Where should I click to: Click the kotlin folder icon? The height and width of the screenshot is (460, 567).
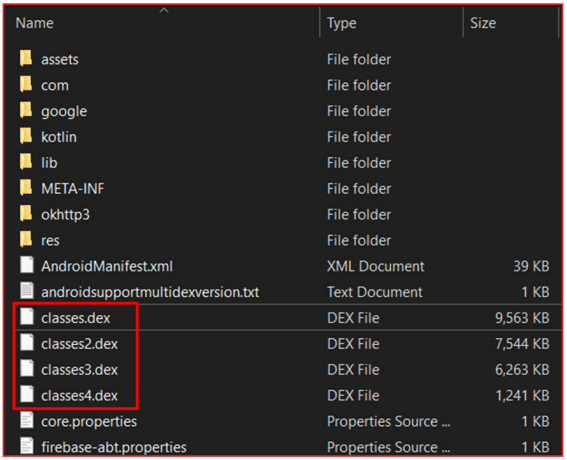[26, 136]
